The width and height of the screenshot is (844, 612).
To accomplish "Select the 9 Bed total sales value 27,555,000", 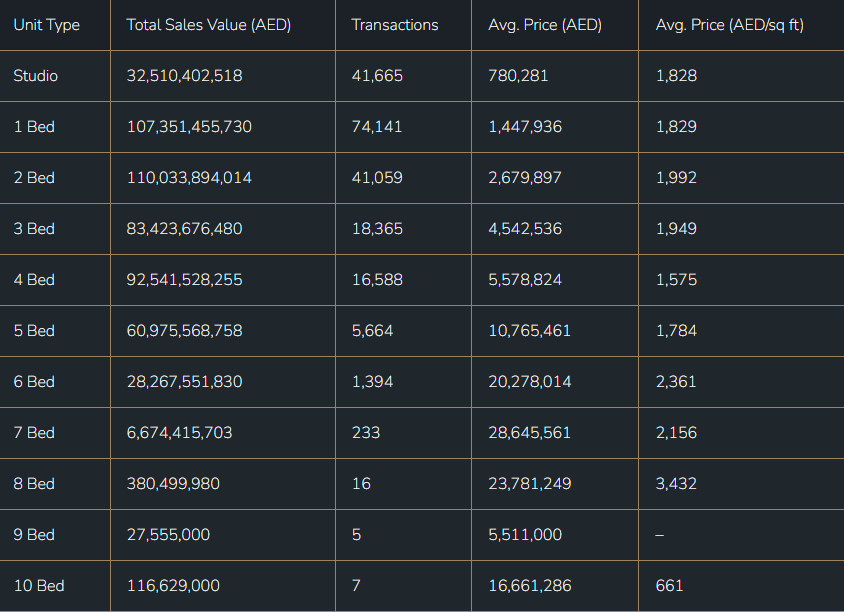I will (168, 535).
